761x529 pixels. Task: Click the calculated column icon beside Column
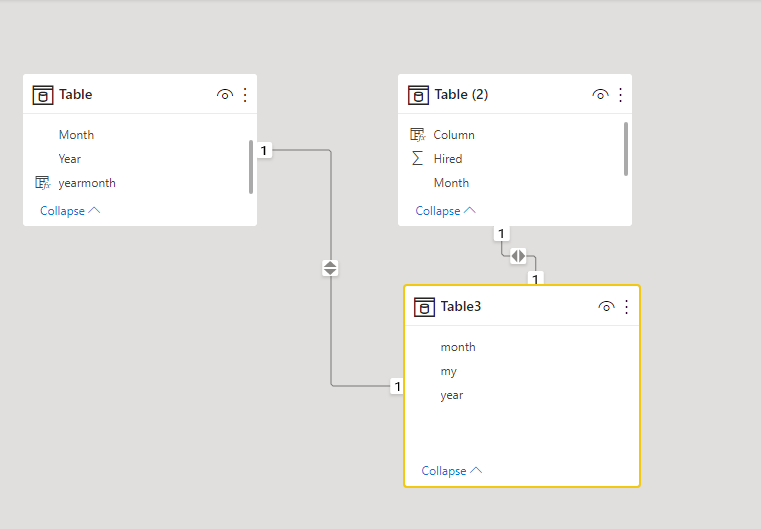(x=418, y=134)
